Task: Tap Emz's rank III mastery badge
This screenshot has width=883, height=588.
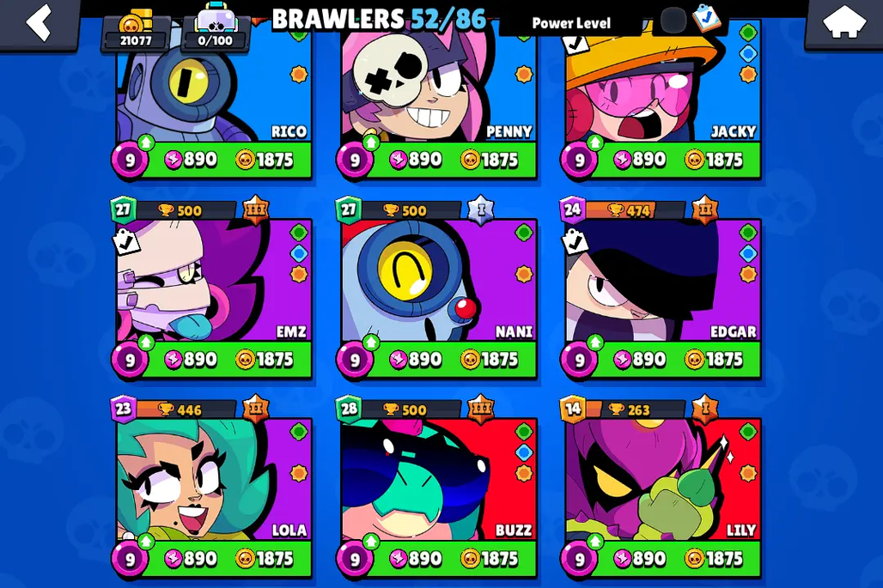Action: [256, 209]
